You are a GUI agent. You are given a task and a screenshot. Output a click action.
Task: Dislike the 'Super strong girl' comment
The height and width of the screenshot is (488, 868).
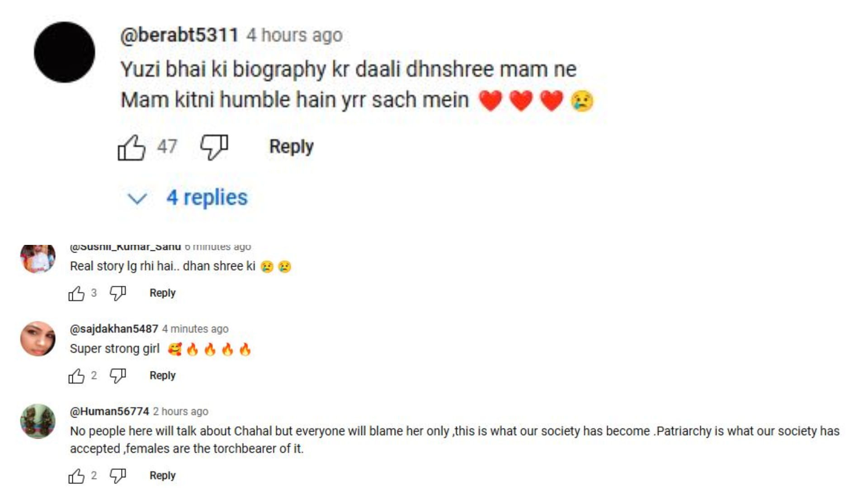(x=118, y=376)
